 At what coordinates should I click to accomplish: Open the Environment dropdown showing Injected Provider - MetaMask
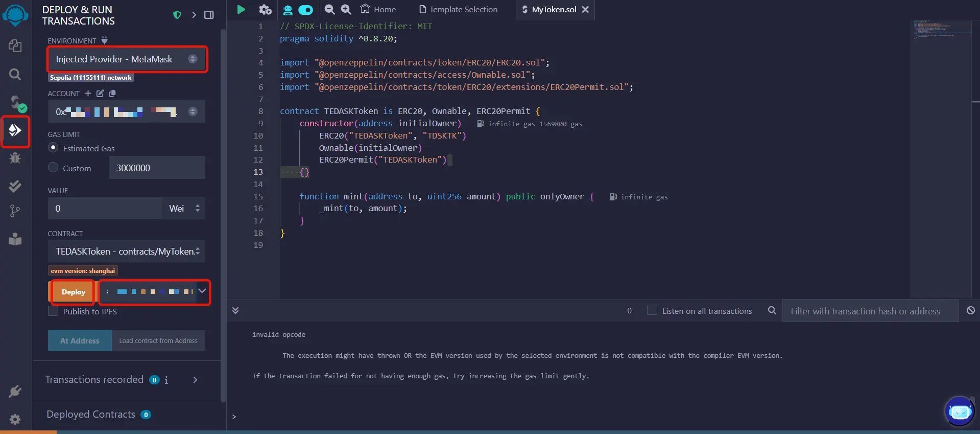[x=127, y=59]
